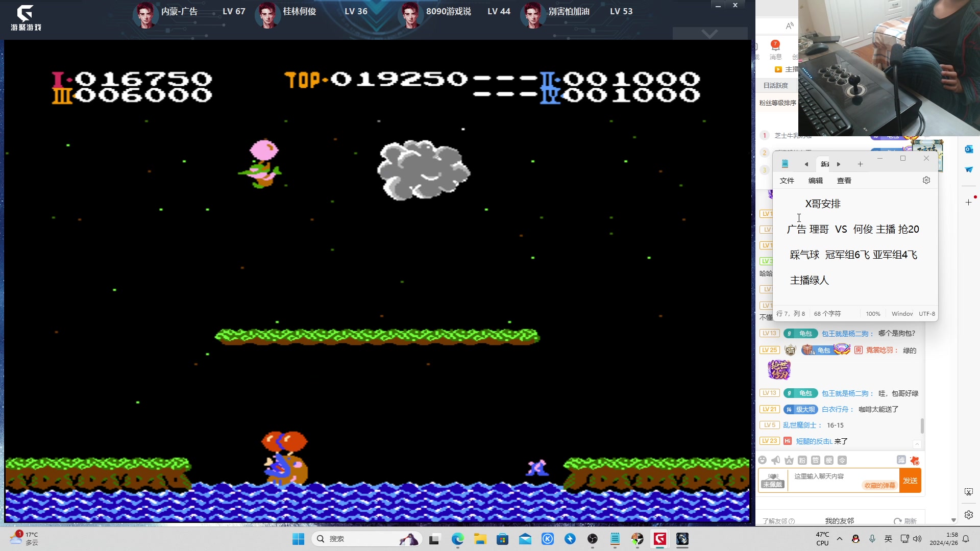The width and height of the screenshot is (980, 551).
Task: Open the Outlook sidebar icon
Action: (x=969, y=149)
